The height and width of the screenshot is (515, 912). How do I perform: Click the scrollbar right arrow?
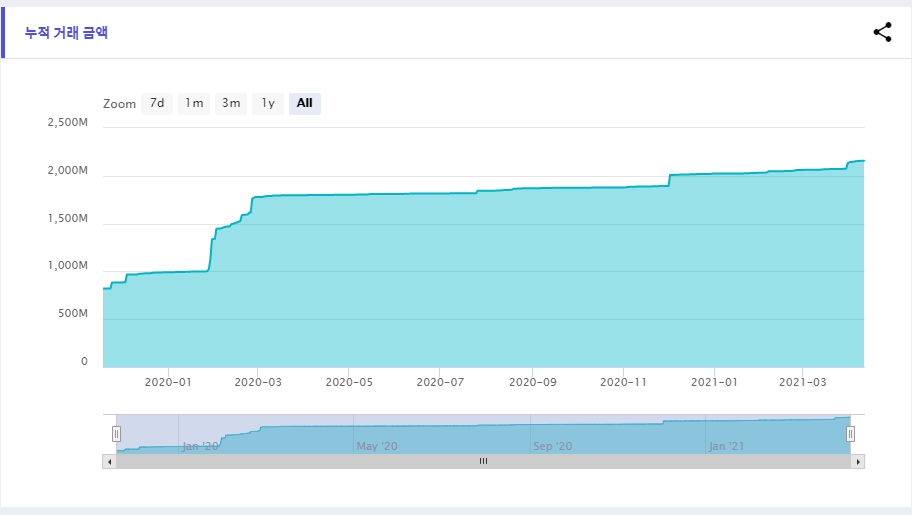[858, 461]
